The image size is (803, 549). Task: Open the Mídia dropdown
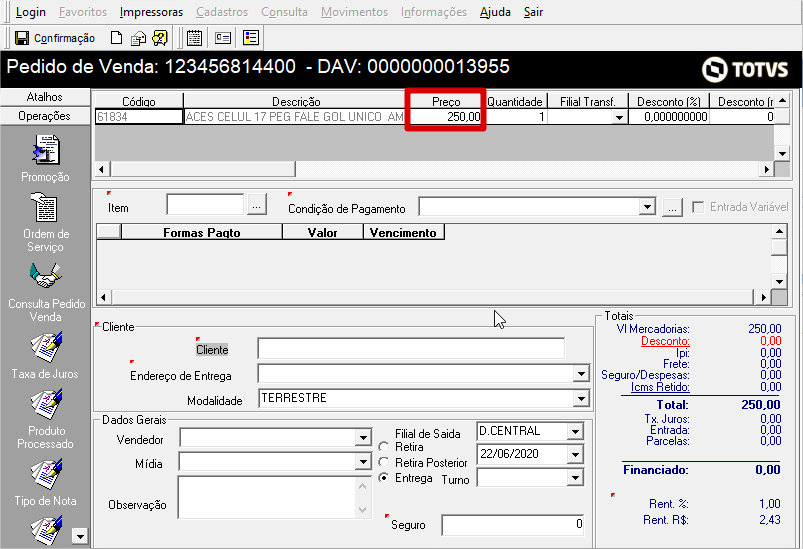[363, 462]
